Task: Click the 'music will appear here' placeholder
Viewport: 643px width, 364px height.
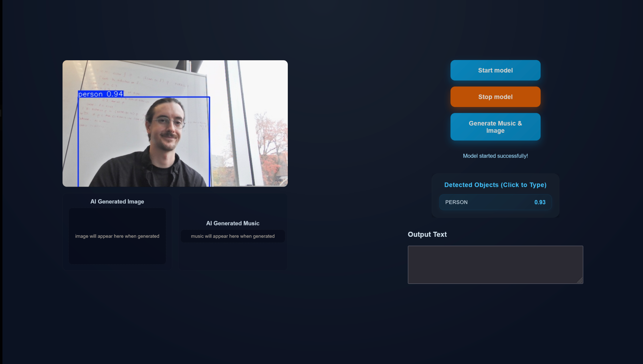Action: [233, 236]
